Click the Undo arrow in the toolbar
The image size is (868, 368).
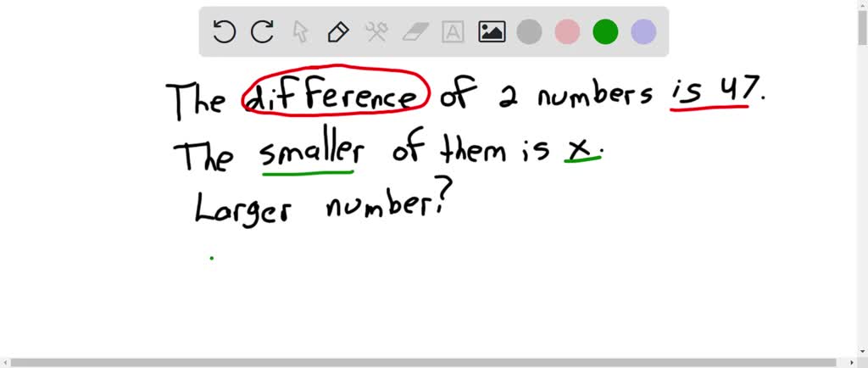pos(224,32)
